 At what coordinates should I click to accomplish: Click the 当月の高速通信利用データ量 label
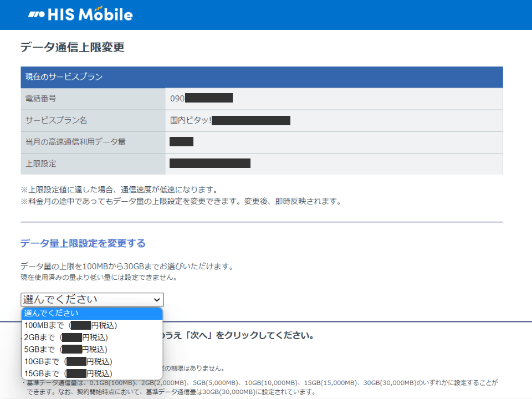click(x=75, y=142)
